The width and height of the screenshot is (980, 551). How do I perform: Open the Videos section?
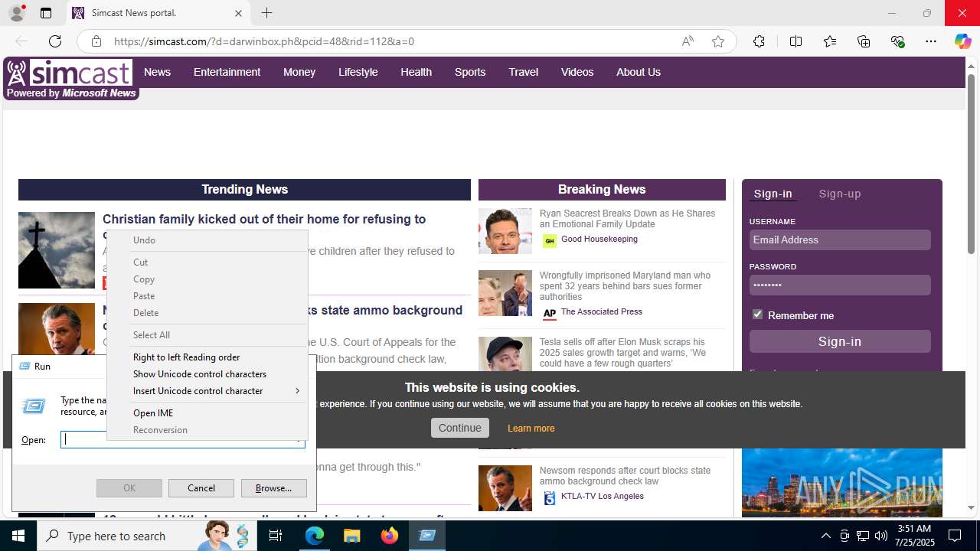coord(577,72)
